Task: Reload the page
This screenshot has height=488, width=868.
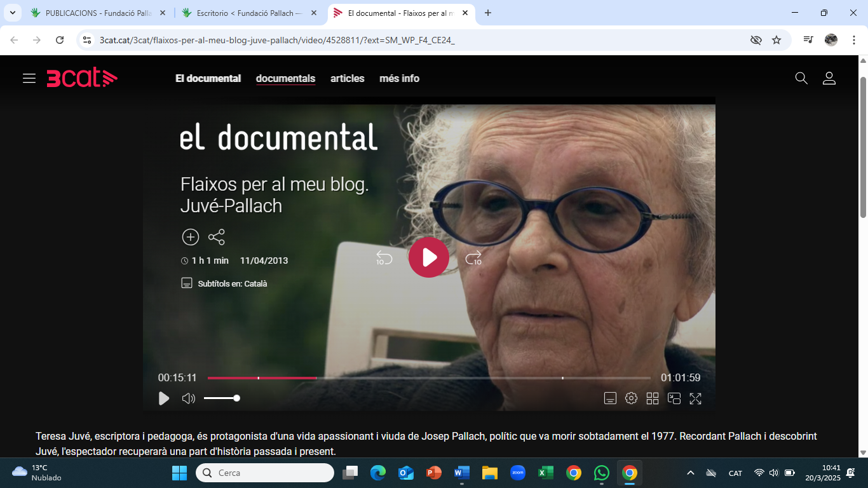Action: tap(60, 40)
